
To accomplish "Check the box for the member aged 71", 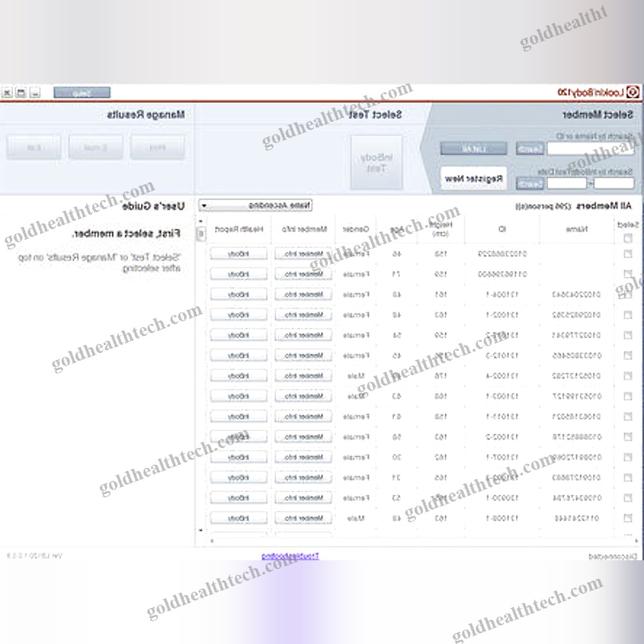I will tap(627, 274).
